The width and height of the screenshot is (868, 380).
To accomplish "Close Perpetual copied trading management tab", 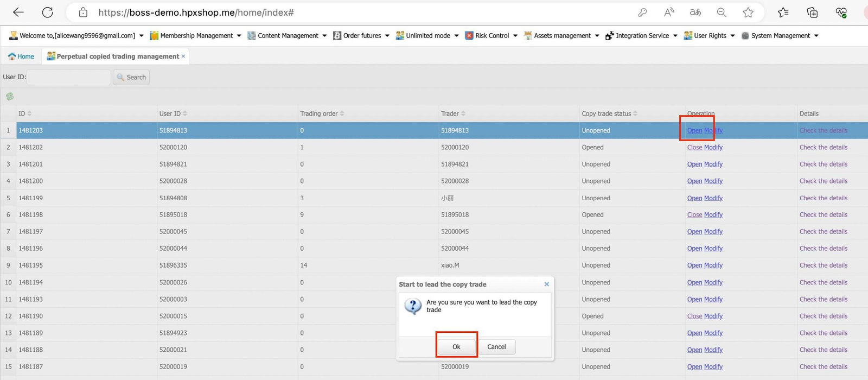I will pos(183,56).
